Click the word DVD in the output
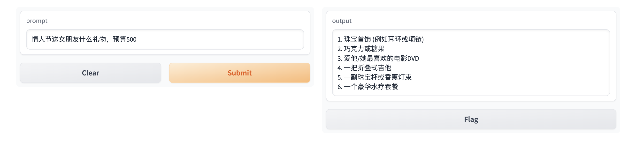The image size is (644, 163). pyautogui.click(x=413, y=59)
